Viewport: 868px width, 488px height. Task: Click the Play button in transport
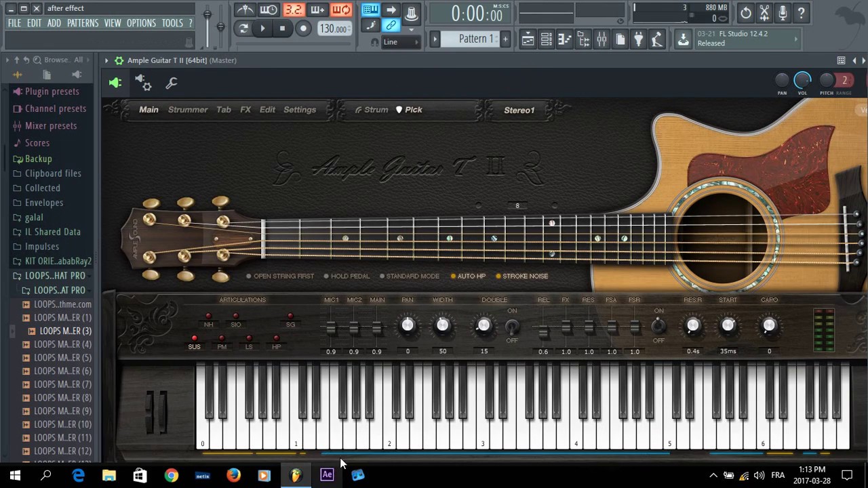point(262,28)
